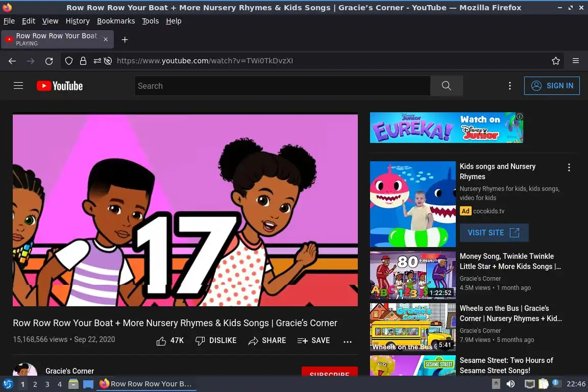This screenshot has width=588, height=392.
Task: Open the permissions icon in address bar
Action: (97, 61)
